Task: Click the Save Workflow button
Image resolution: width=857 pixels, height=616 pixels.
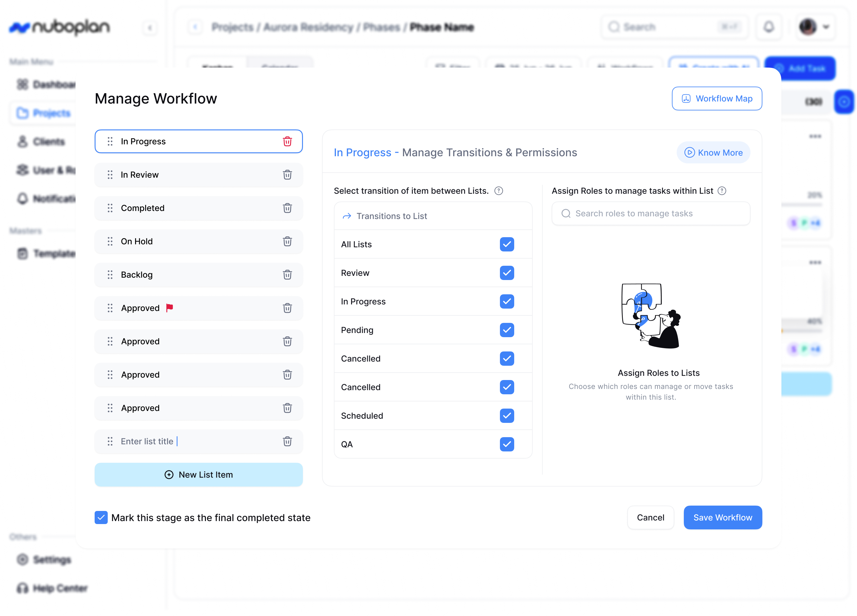Action: coord(722,517)
